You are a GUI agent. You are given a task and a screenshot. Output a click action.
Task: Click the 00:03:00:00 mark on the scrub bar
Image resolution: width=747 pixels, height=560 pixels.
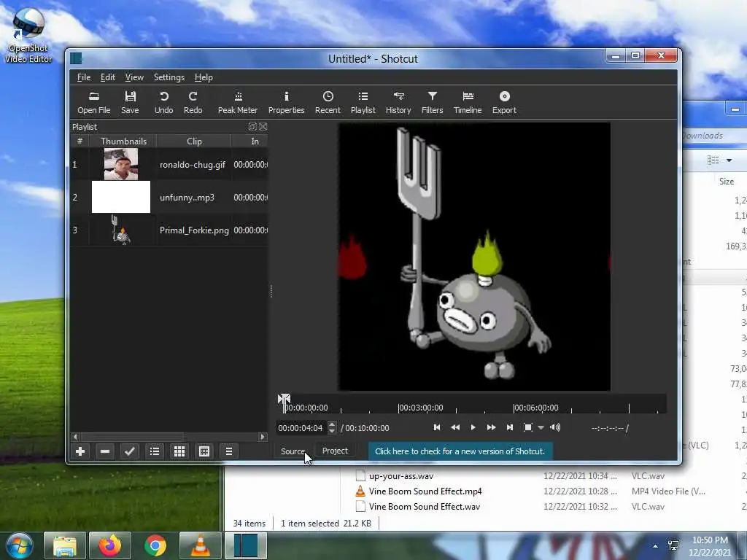tap(421, 408)
